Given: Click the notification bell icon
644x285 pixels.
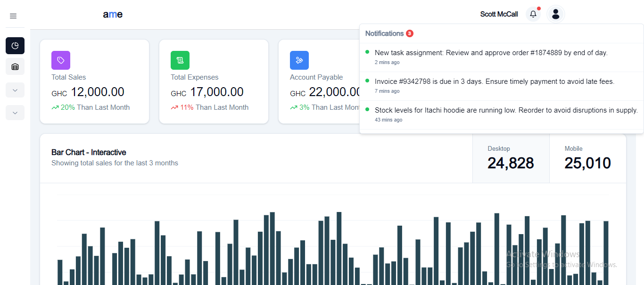Looking at the screenshot, I should click(x=533, y=14).
